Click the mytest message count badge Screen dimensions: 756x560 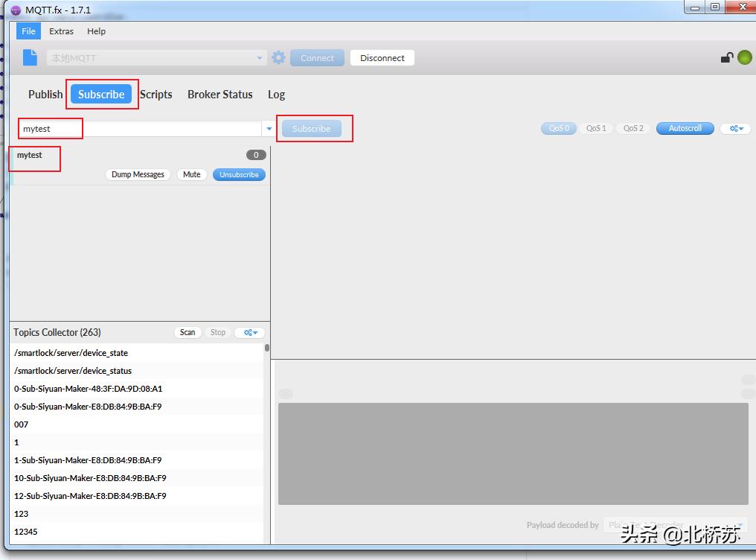point(256,155)
